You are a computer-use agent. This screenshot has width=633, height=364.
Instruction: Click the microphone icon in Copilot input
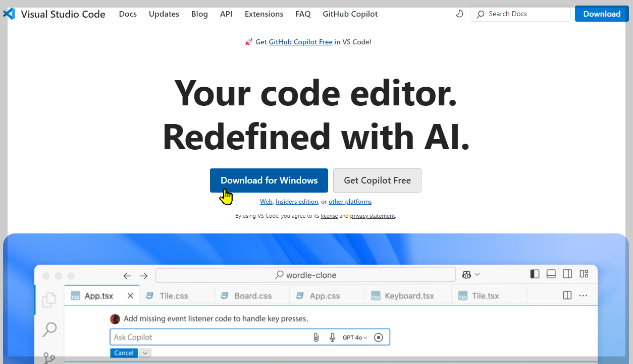(x=332, y=337)
